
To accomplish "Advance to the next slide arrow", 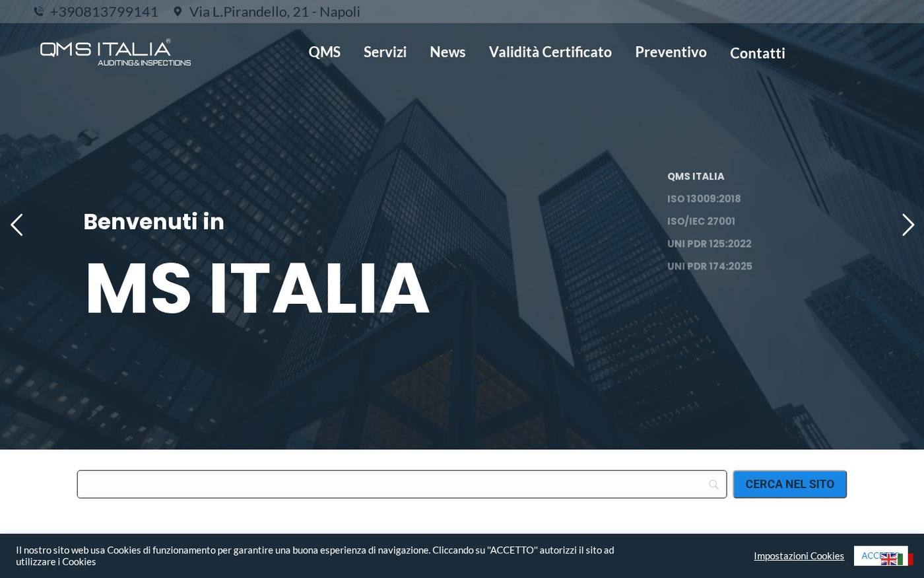I will 908,225.
